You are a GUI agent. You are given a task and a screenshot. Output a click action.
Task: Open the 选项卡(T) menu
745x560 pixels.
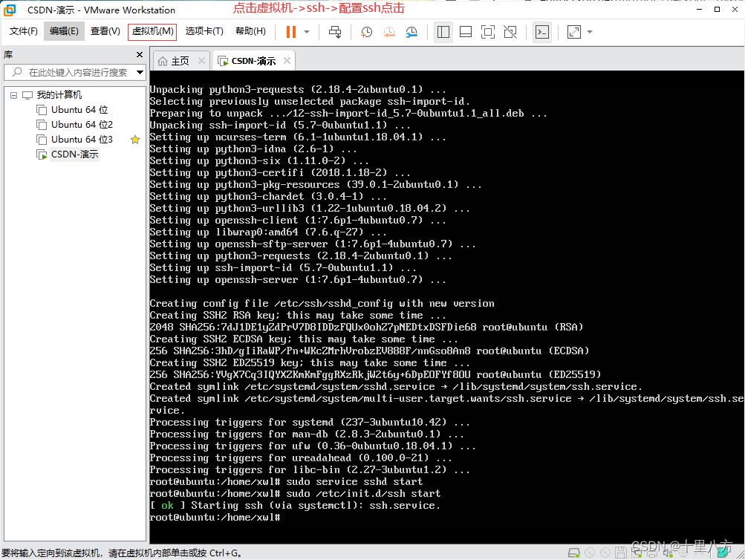[x=204, y=31]
